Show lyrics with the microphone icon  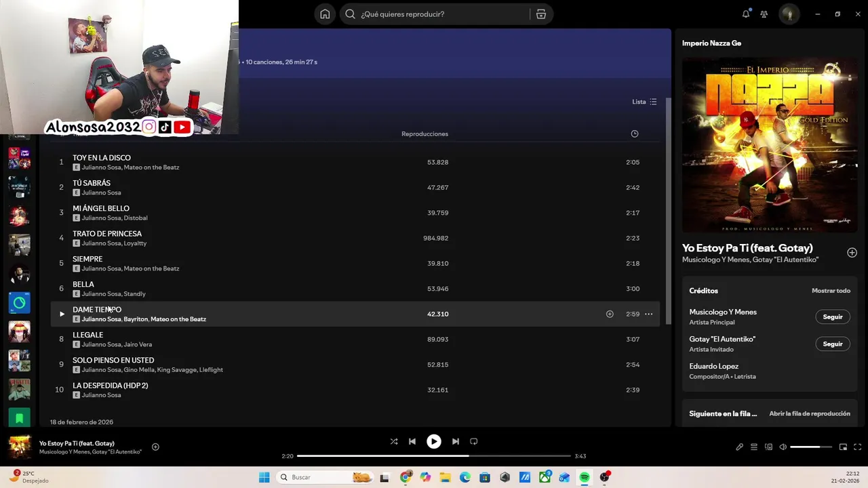tap(740, 447)
